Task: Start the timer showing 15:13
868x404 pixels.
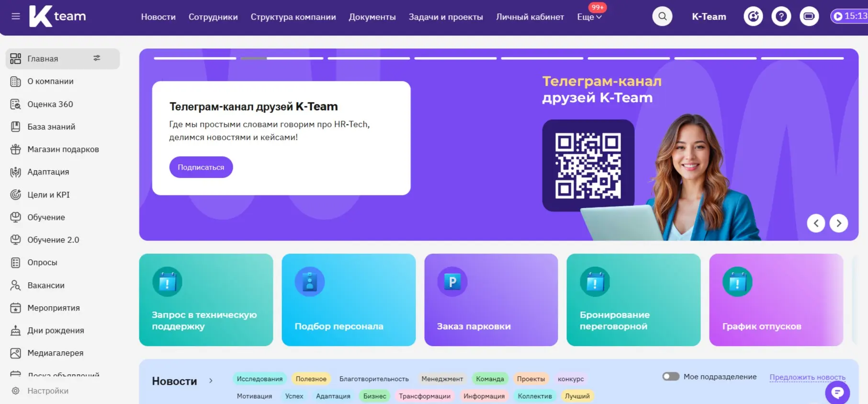Action: 849,16
